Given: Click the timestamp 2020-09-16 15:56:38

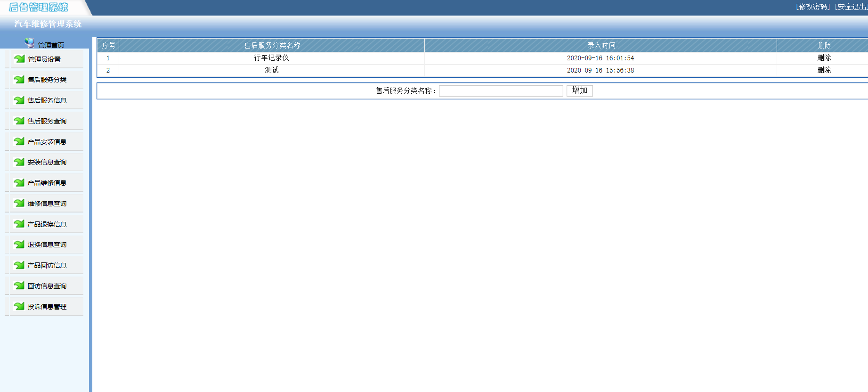Looking at the screenshot, I should tap(600, 70).
